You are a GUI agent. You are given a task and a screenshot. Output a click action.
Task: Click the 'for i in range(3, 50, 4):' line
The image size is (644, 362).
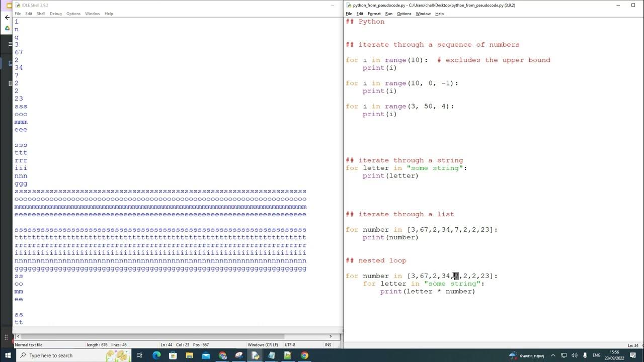pos(400,107)
